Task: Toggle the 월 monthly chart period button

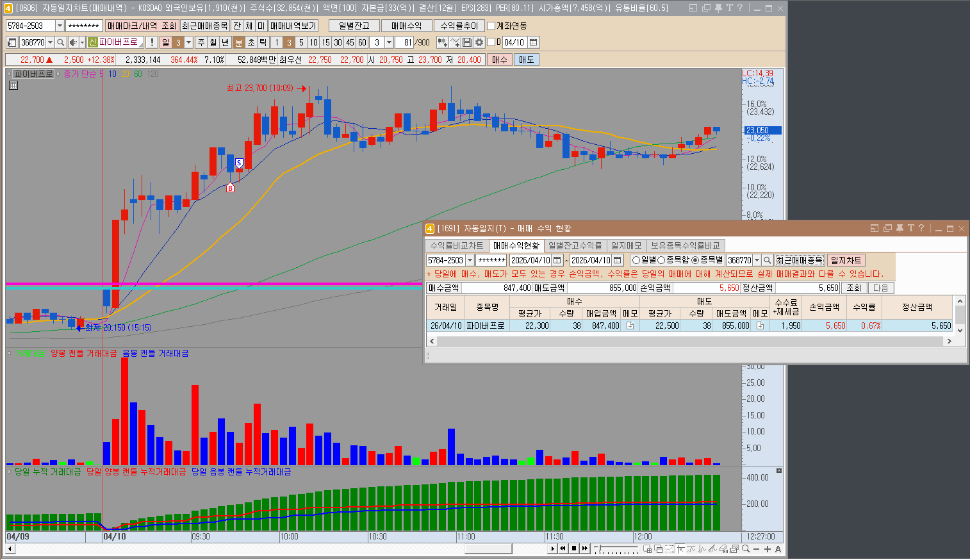Action: 213,42
